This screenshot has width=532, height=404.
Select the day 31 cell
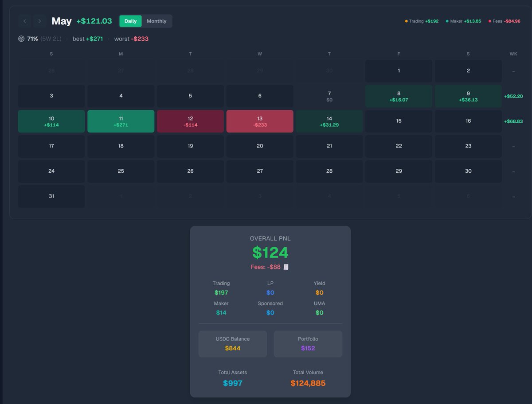pos(51,196)
